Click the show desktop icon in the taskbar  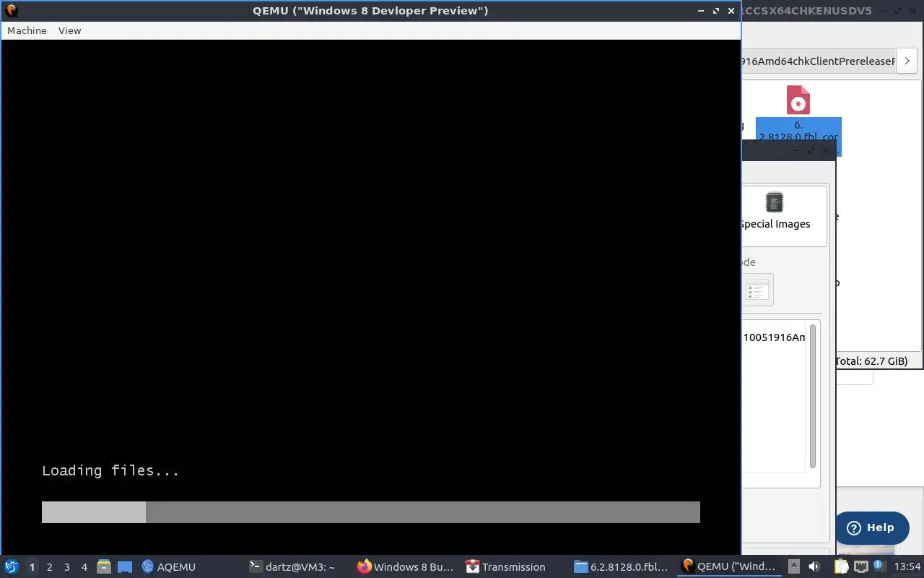(x=125, y=567)
